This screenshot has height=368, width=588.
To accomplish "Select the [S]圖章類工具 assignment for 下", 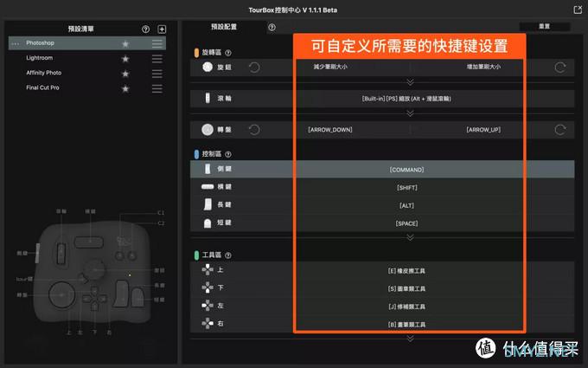I will 406,288.
